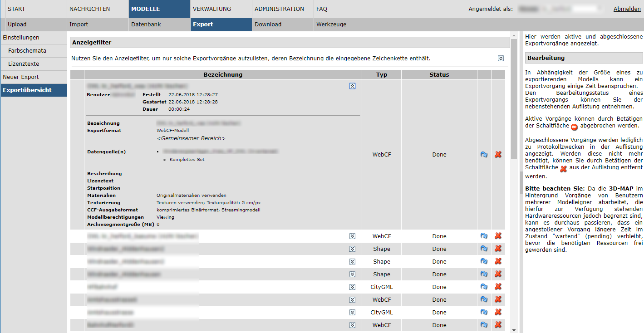Click the Abmelden logout link

click(627, 9)
